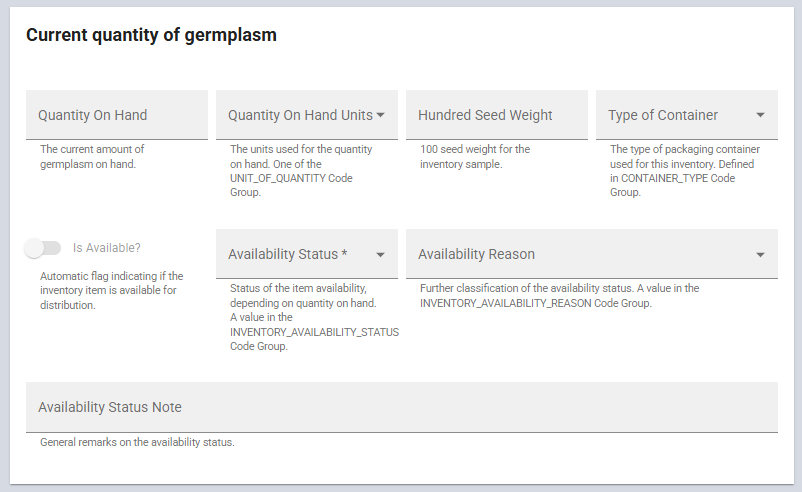Click the Availability Reason dropdown arrow
This screenshot has width=802, height=492.
coord(761,255)
